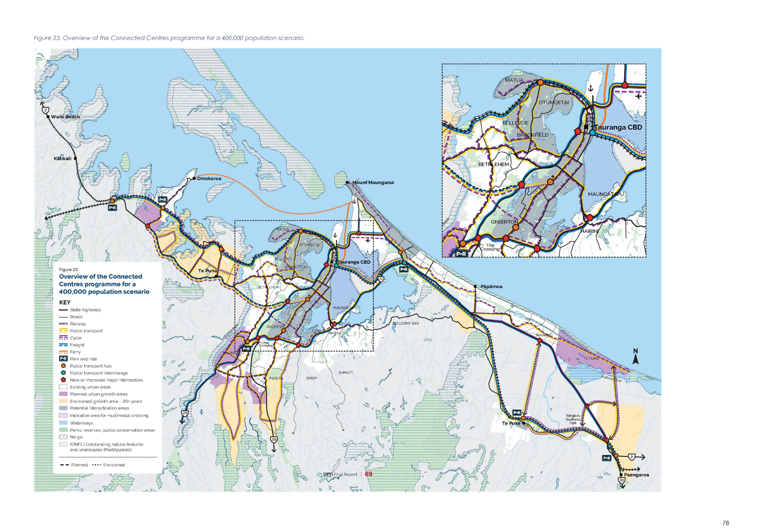Click the 'Omokoroa' map label
This screenshot has height=532, width=763.
[209, 178]
